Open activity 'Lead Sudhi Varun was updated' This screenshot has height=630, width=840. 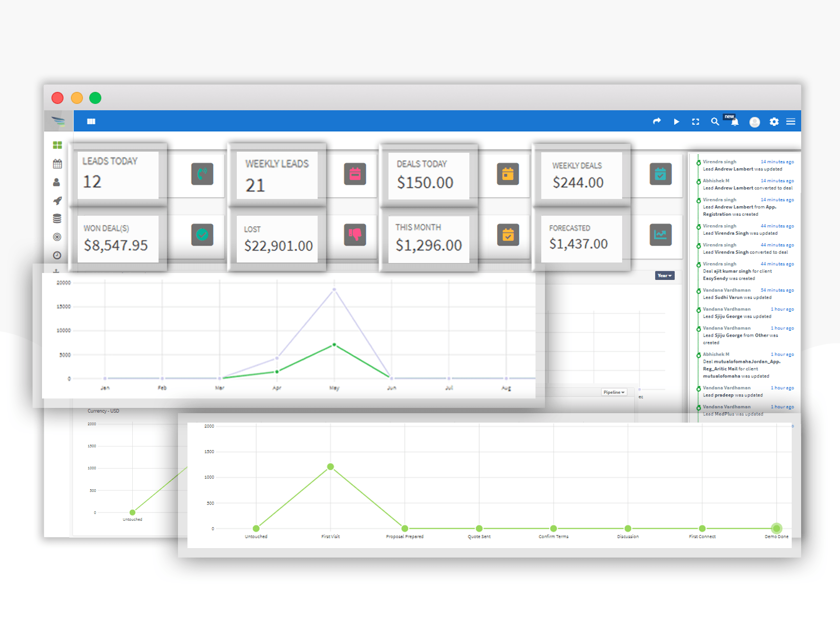click(x=737, y=297)
